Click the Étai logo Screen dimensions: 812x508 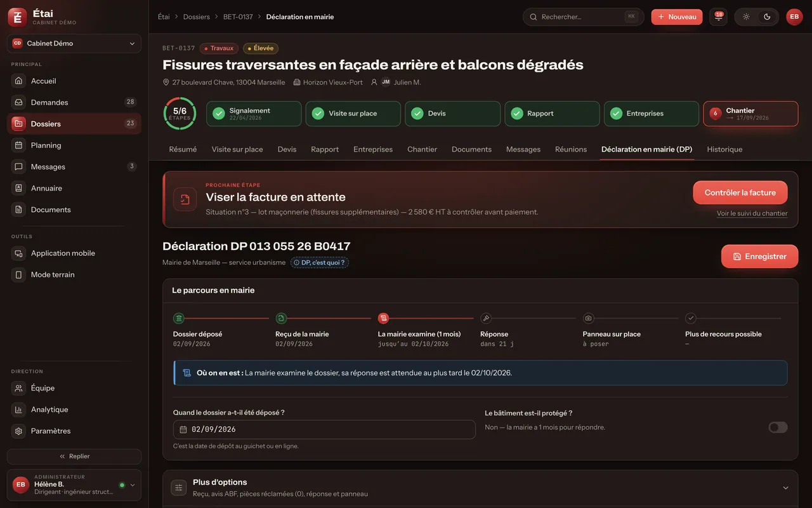pos(17,17)
